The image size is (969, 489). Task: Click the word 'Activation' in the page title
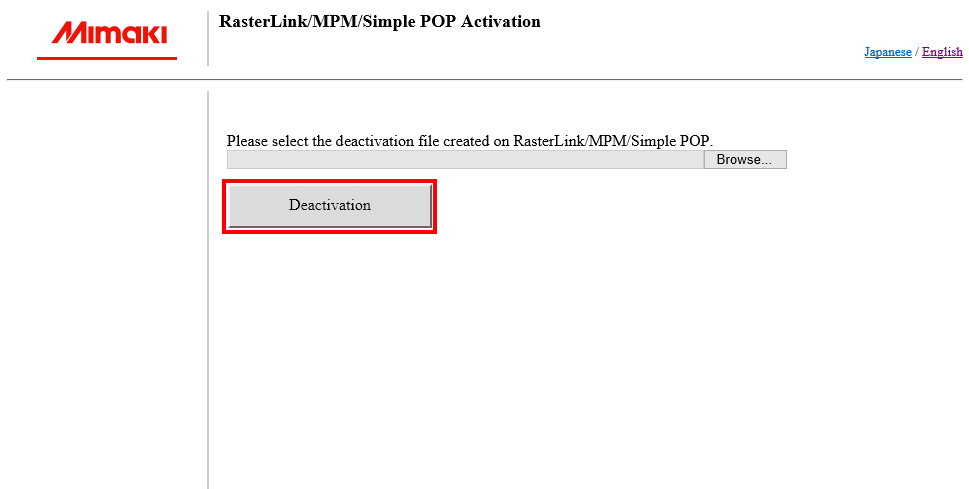pyautogui.click(x=500, y=21)
